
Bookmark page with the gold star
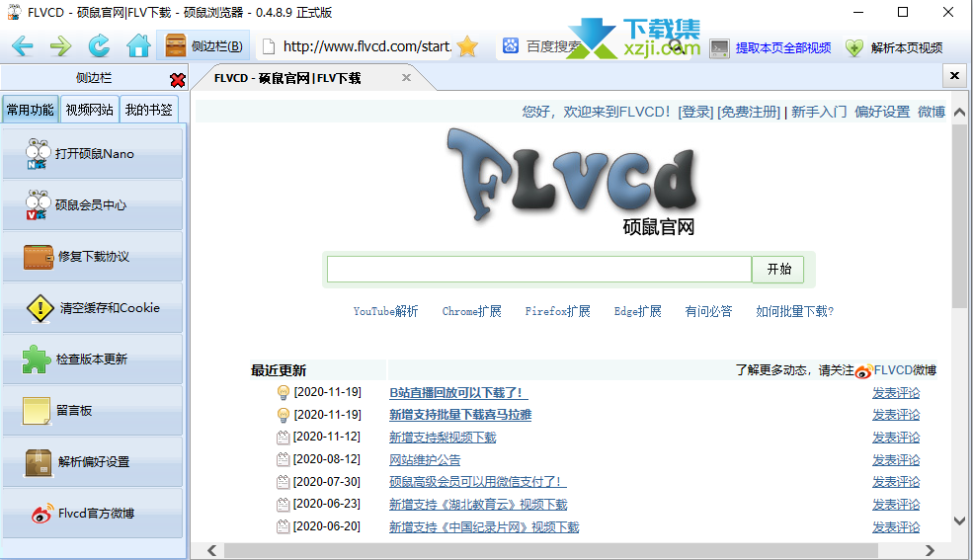click(x=467, y=46)
